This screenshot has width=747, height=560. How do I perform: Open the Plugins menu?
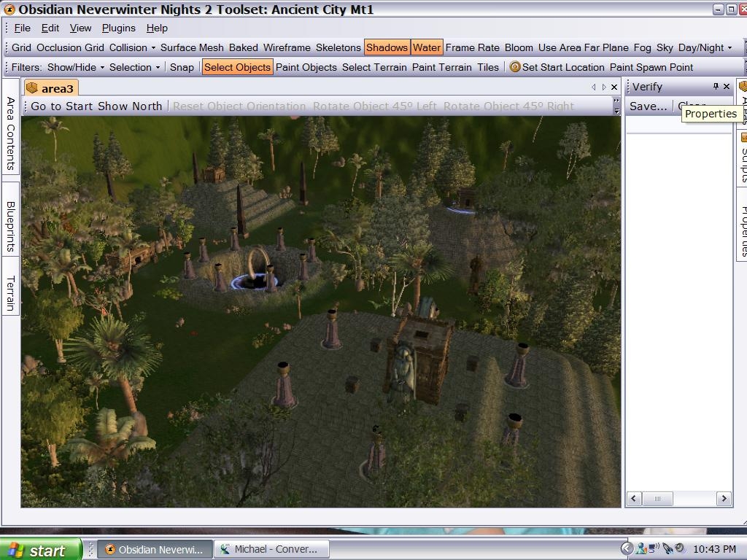[118, 28]
